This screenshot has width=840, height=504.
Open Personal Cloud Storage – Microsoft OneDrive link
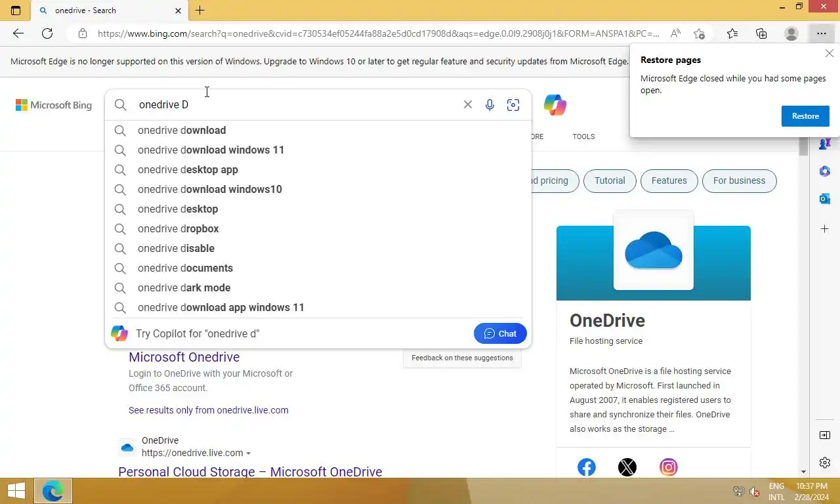(250, 471)
